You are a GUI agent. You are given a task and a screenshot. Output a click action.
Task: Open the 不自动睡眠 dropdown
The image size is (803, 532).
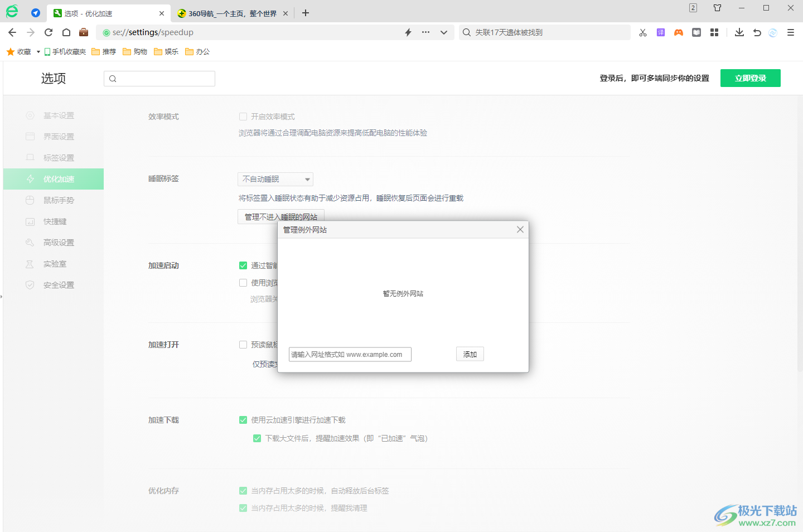point(275,179)
